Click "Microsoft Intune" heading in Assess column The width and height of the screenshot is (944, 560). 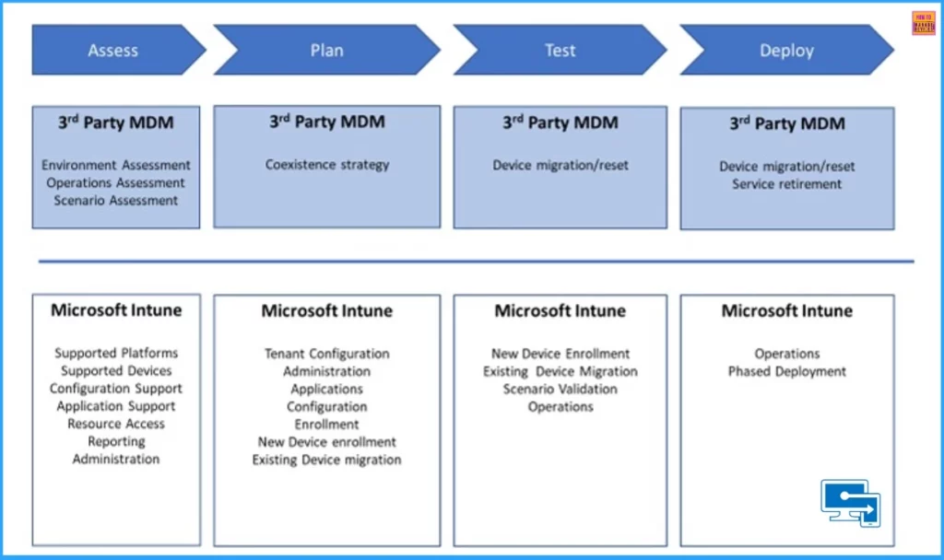116,309
